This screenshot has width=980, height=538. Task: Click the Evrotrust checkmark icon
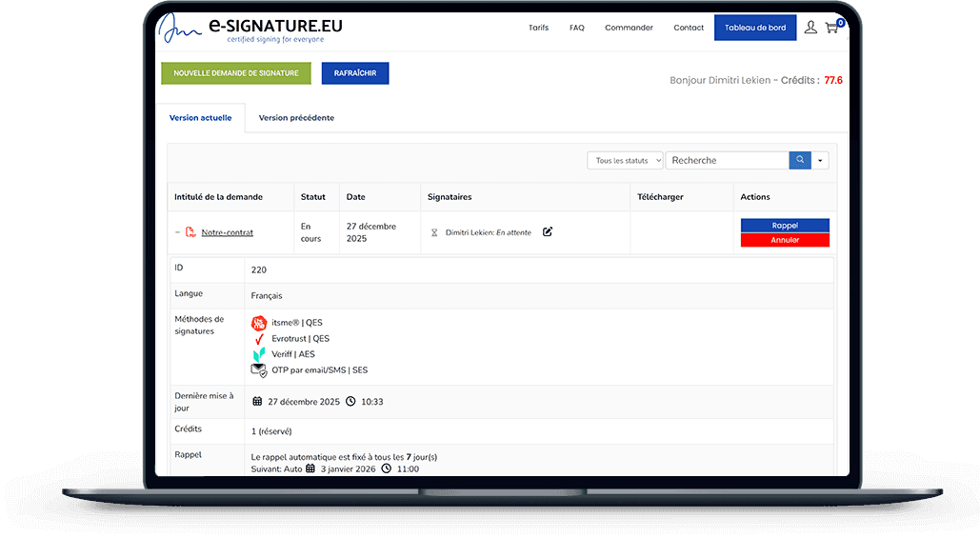[258, 339]
